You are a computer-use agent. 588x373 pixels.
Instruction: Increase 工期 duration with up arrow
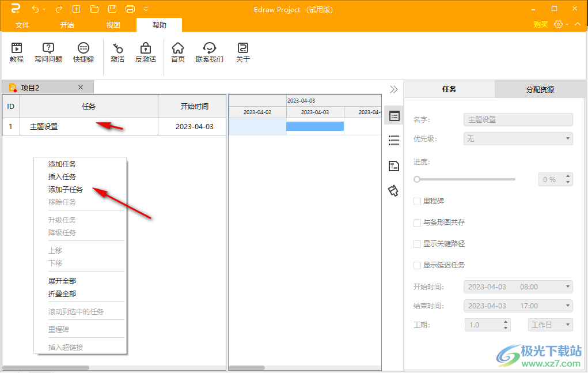coord(506,322)
